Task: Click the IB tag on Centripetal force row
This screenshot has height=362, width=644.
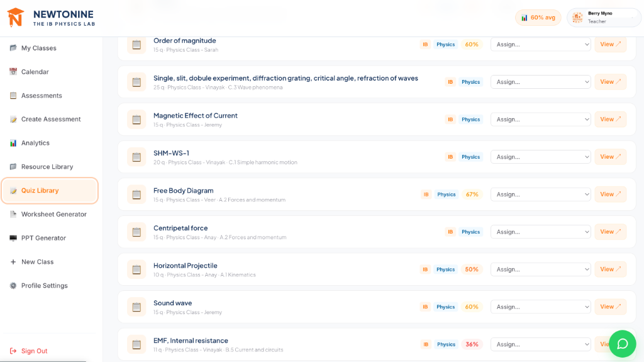Action: (450, 232)
